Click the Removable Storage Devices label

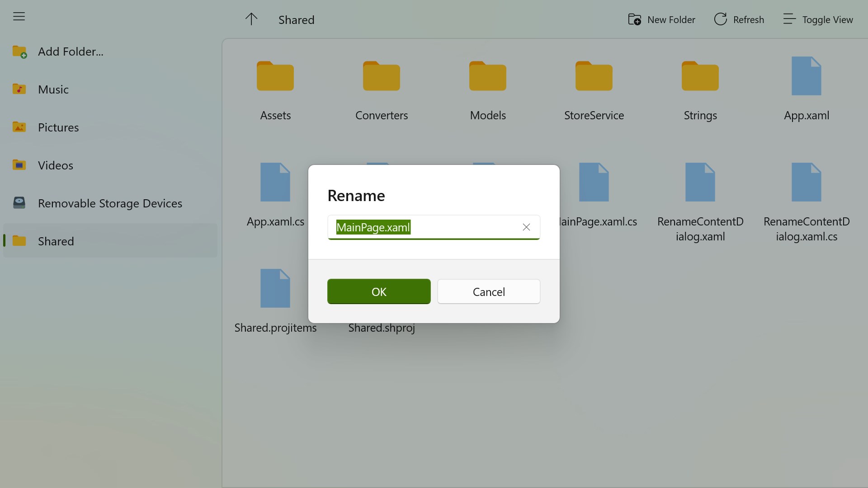pos(110,203)
